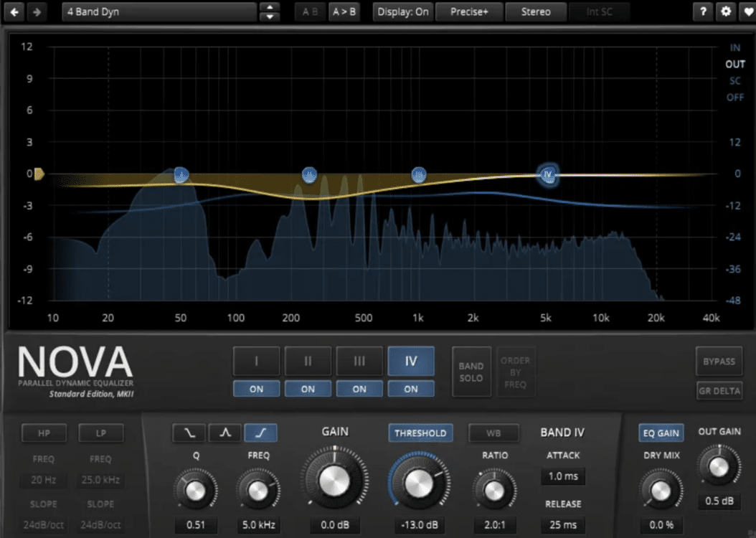The image size is (756, 538).
Task: Click the BYPASS button
Action: [719, 361]
